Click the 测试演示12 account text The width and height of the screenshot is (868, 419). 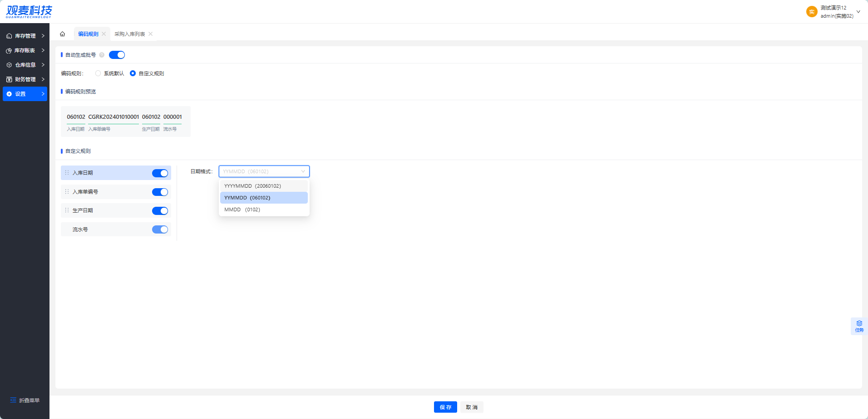(833, 8)
